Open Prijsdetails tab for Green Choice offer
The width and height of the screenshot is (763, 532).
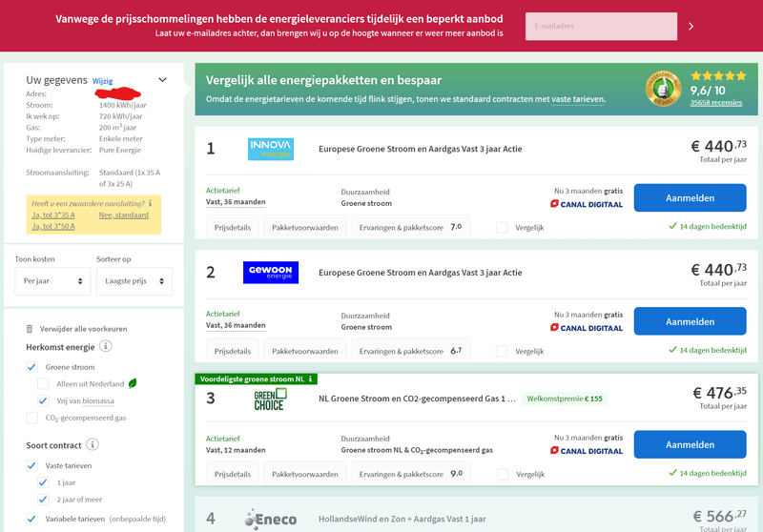pyautogui.click(x=233, y=474)
